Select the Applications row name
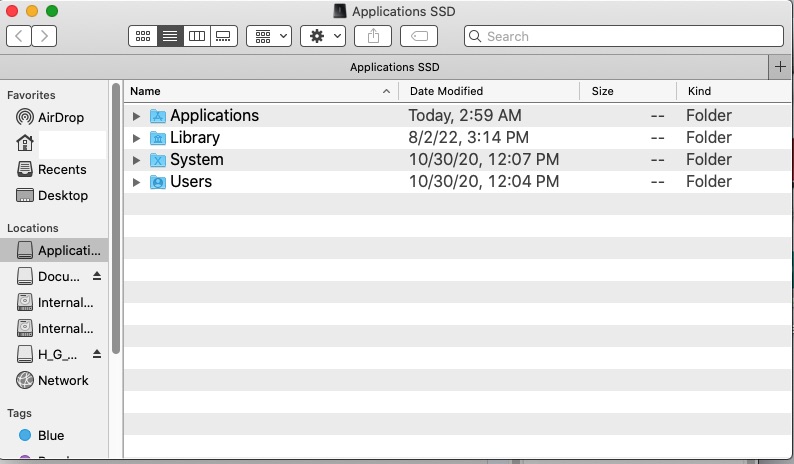Image resolution: width=794 pixels, height=464 pixels. tap(214, 115)
